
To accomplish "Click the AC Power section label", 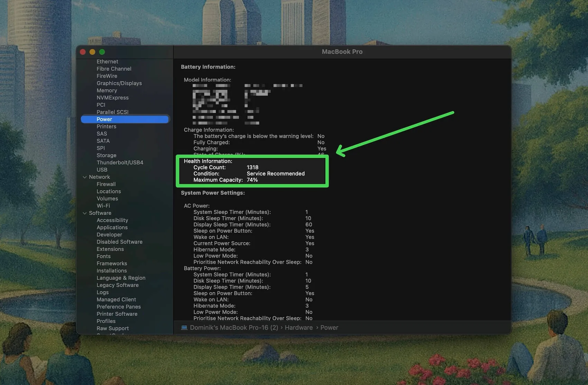I will [x=196, y=206].
